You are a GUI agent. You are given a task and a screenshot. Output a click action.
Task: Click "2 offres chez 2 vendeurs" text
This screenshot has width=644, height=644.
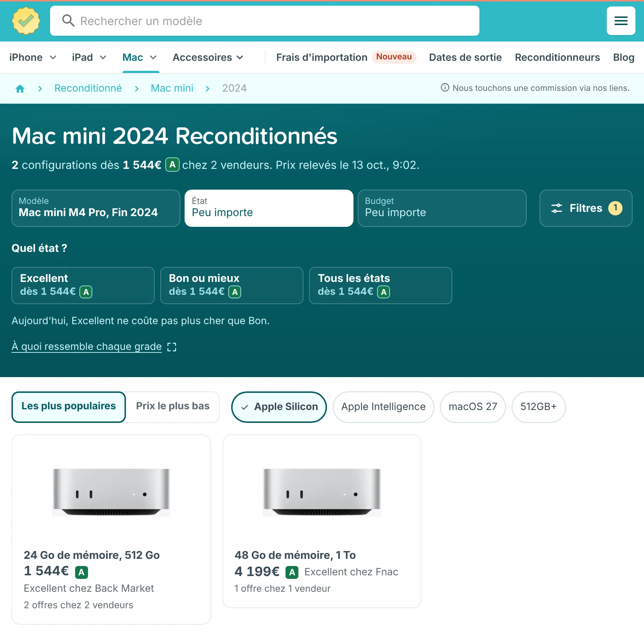coord(78,605)
